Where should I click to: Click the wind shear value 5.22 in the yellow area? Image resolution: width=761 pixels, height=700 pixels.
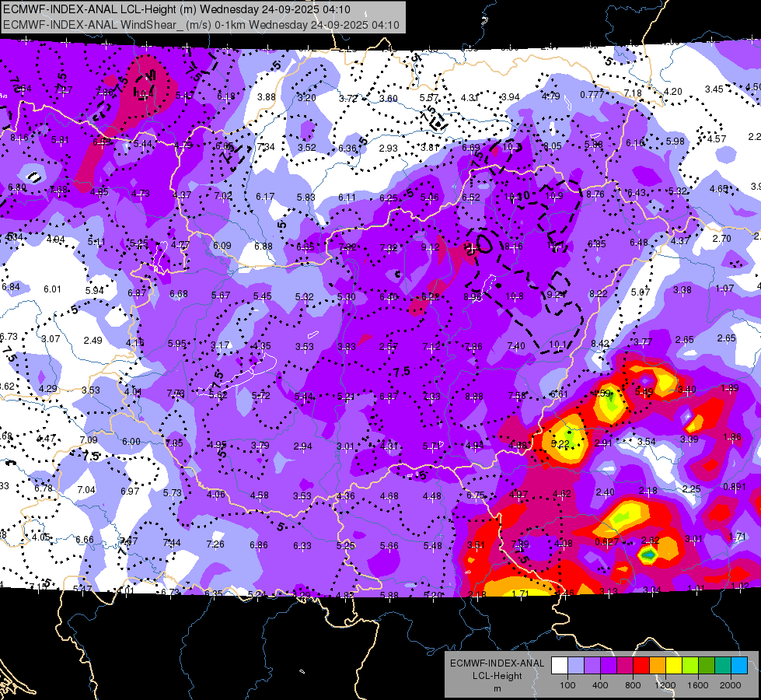coord(560,443)
